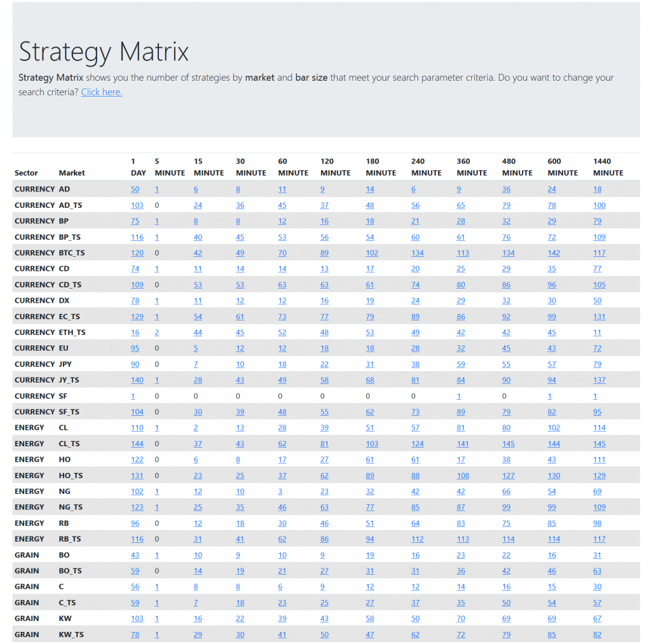
Task: Select CL_TS 1440 MINUTE count 145
Action: pos(599,444)
